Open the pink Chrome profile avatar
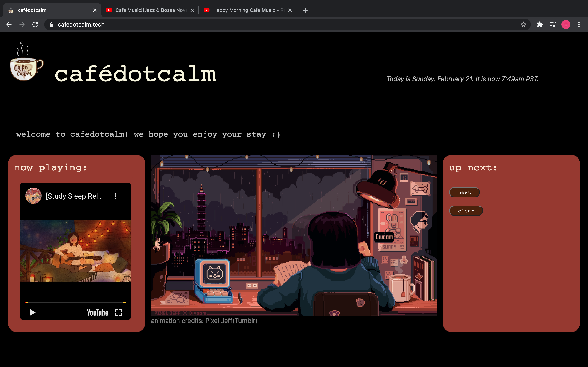This screenshot has height=367, width=588. (566, 24)
